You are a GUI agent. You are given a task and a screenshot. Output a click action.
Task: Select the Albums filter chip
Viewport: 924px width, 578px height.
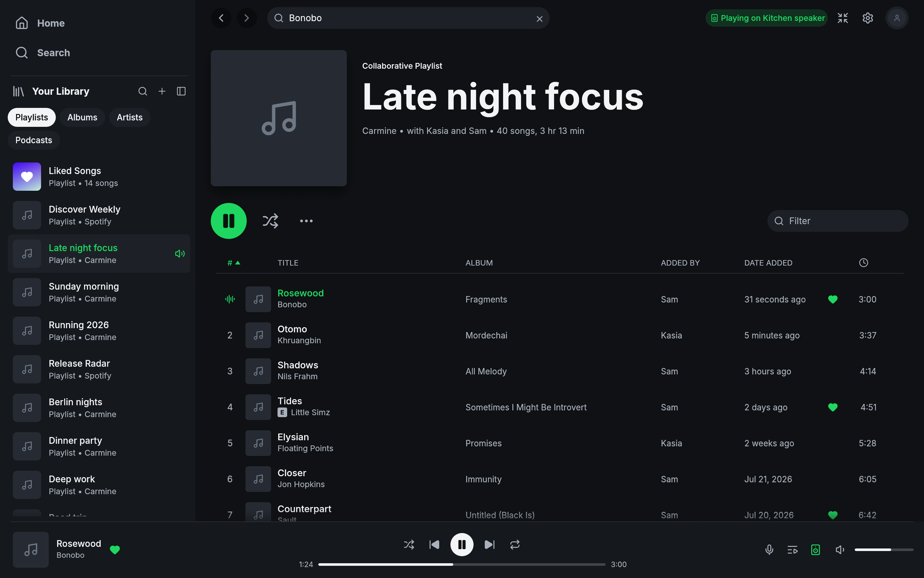pos(82,117)
